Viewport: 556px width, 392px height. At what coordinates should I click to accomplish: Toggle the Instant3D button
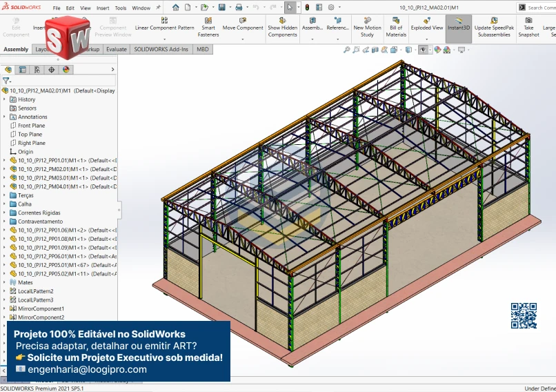click(x=459, y=27)
